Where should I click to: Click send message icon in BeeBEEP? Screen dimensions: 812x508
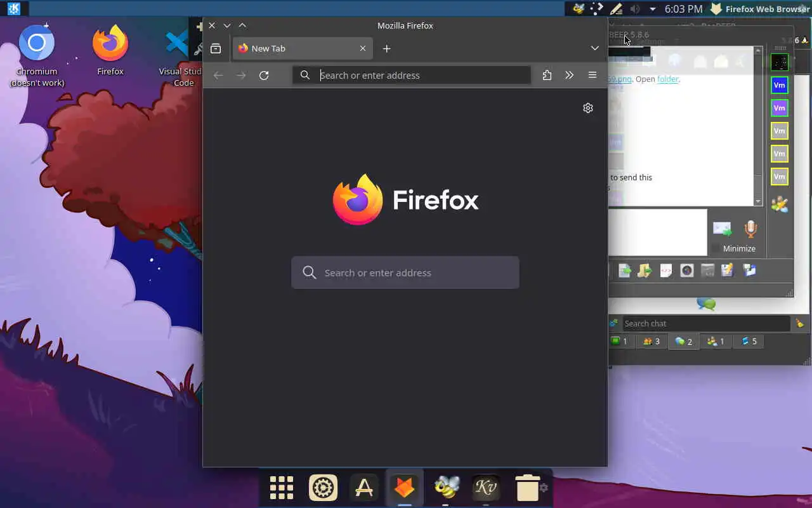(x=722, y=229)
